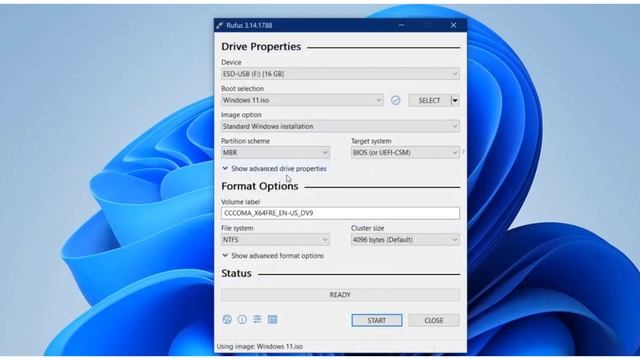Open the File system NTFS dropdown

pos(275,240)
